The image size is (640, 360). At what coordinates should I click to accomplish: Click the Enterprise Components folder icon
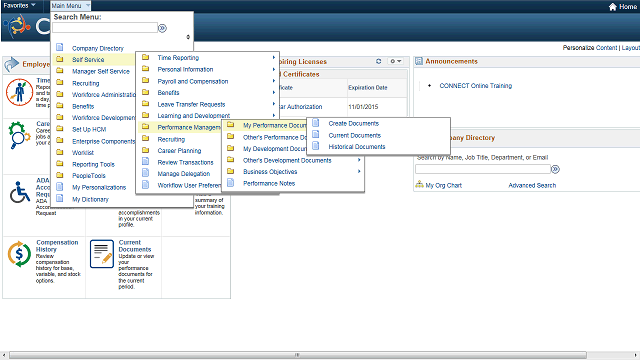pos(60,141)
